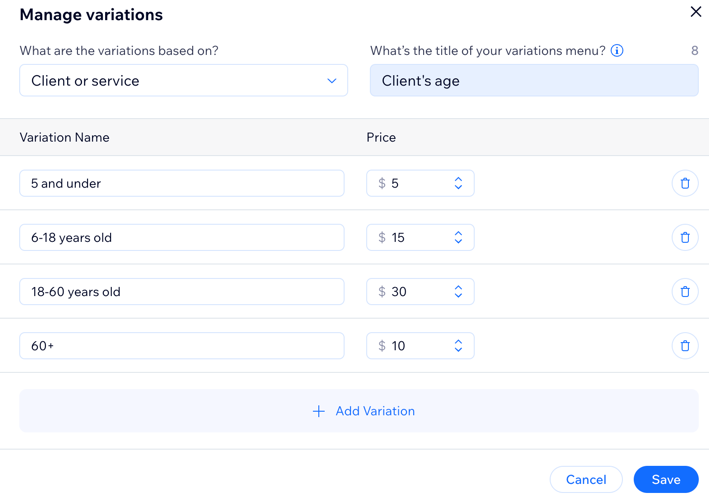Click Add Variation
Image resolution: width=709 pixels, height=500 pixels.
359,411
